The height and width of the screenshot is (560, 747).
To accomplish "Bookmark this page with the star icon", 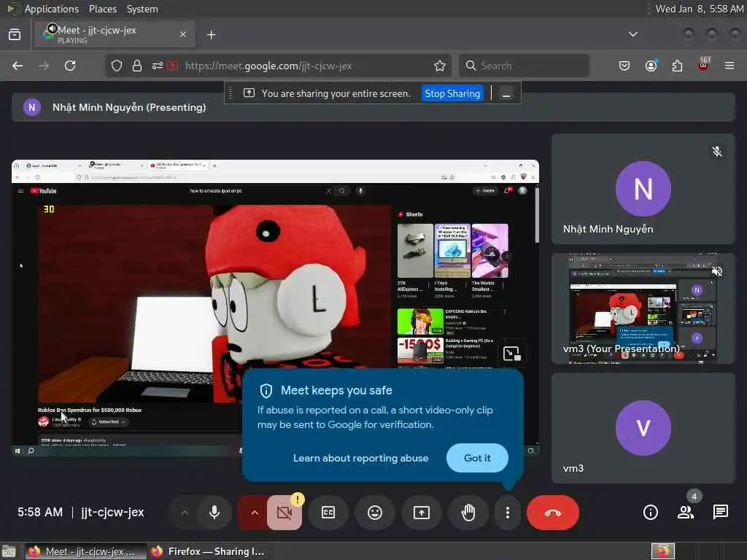I will click(440, 66).
